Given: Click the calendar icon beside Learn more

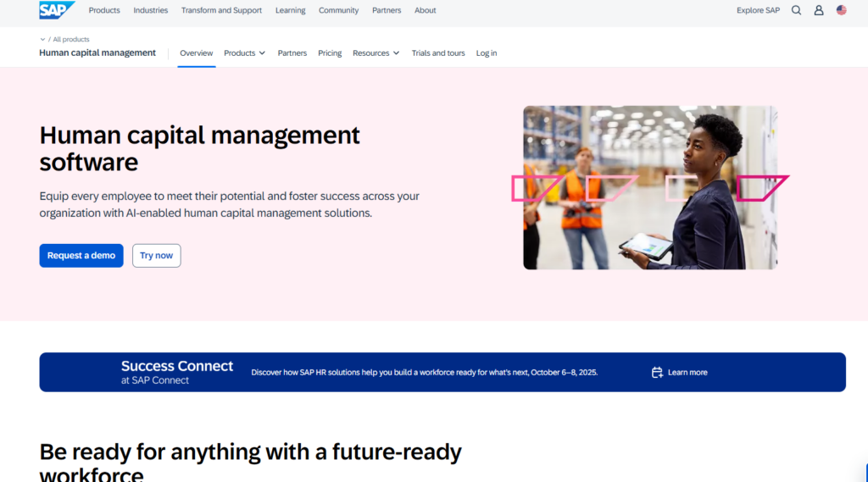Looking at the screenshot, I should [657, 373].
